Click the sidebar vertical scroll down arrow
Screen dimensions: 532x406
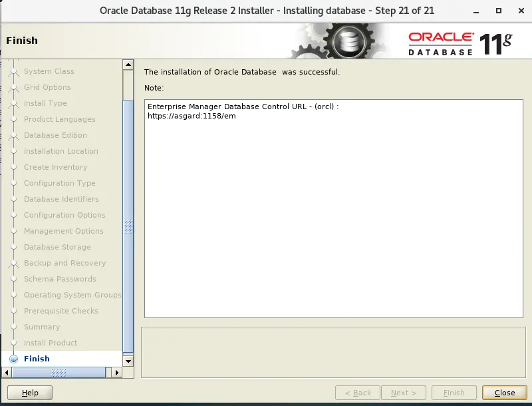pyautogui.click(x=128, y=361)
